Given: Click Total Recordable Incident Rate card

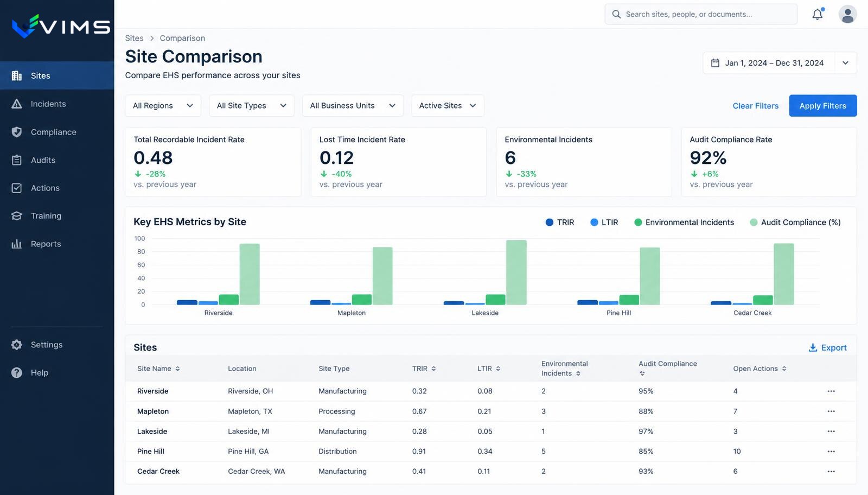Looking at the screenshot, I should 213,162.
